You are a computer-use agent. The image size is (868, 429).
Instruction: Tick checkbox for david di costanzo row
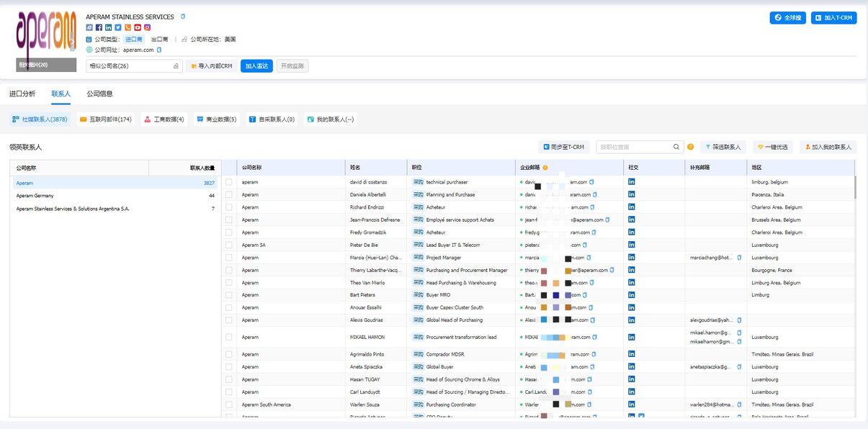[x=229, y=182]
